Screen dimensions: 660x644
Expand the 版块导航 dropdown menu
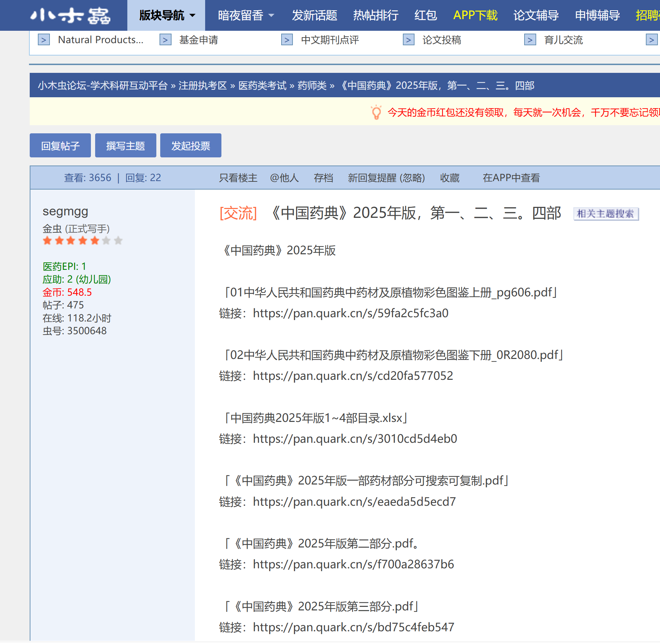coord(167,16)
